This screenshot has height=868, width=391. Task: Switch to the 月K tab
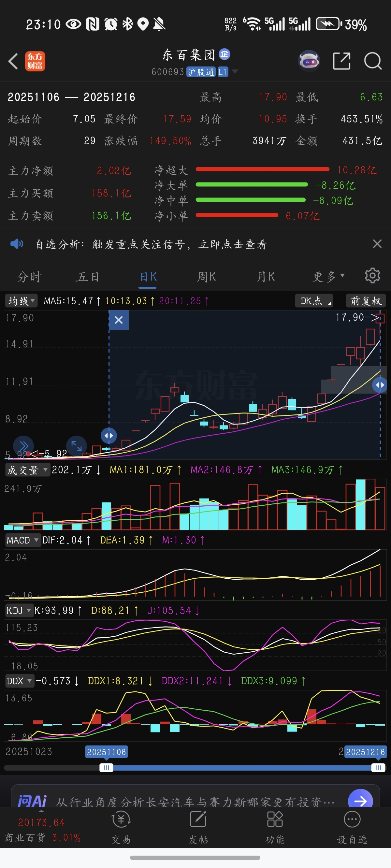click(266, 277)
